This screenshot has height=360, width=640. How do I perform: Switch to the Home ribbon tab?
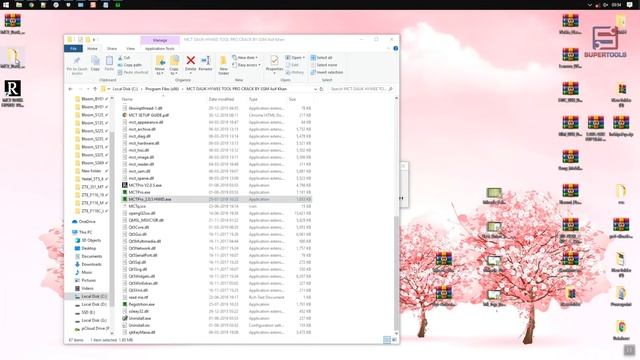(x=92, y=48)
